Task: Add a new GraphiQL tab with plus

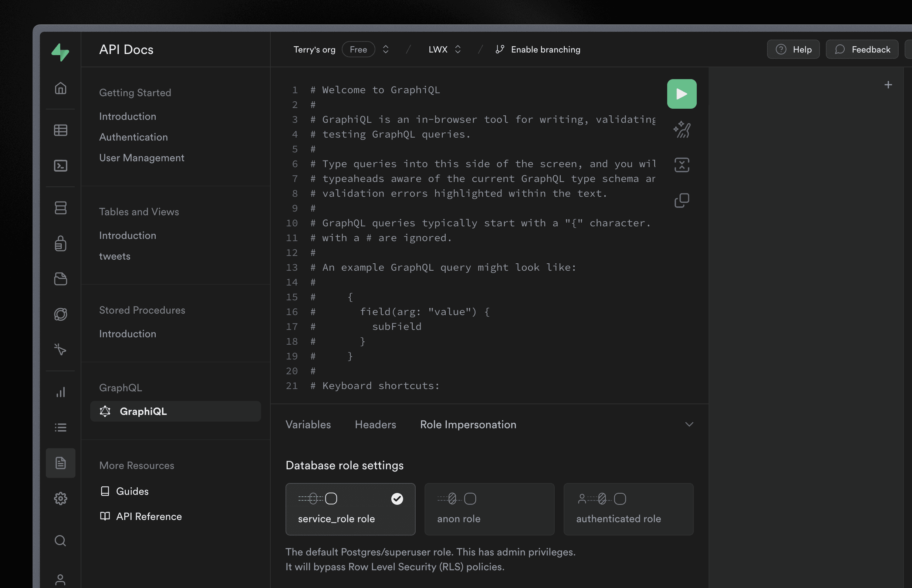Action: tap(888, 85)
